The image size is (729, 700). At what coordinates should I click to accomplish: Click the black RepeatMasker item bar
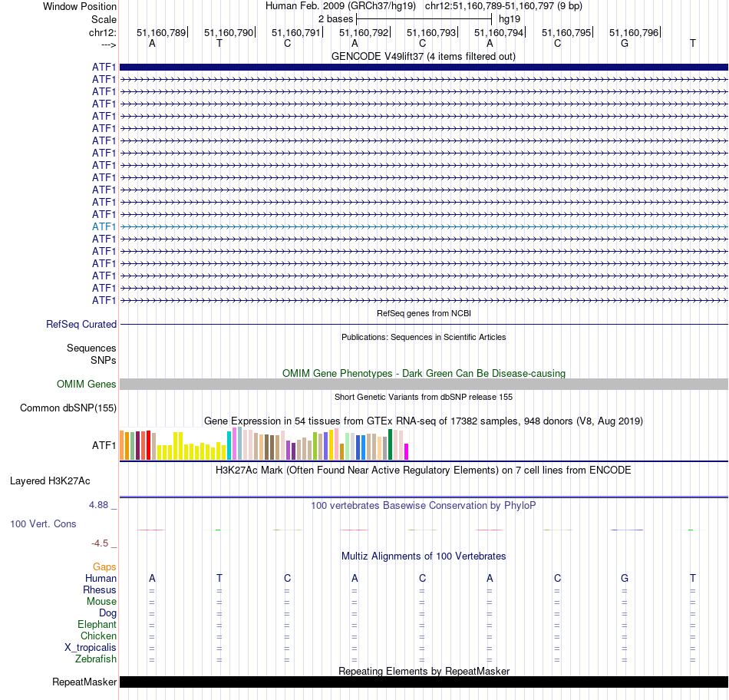(424, 682)
